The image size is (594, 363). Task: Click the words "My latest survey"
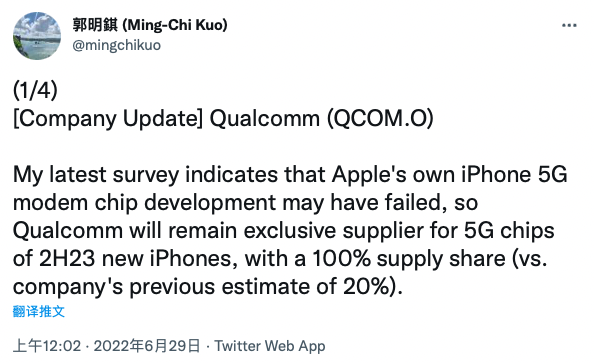[96, 175]
